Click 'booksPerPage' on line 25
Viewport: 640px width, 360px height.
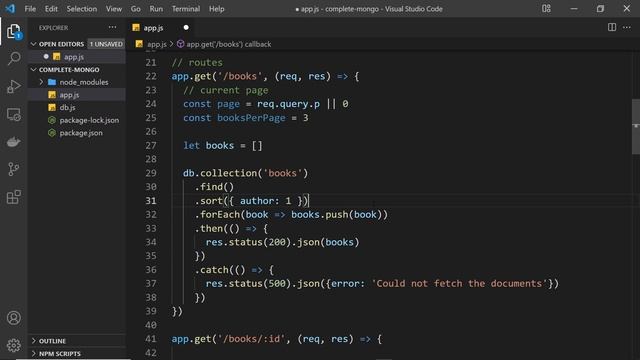point(251,118)
